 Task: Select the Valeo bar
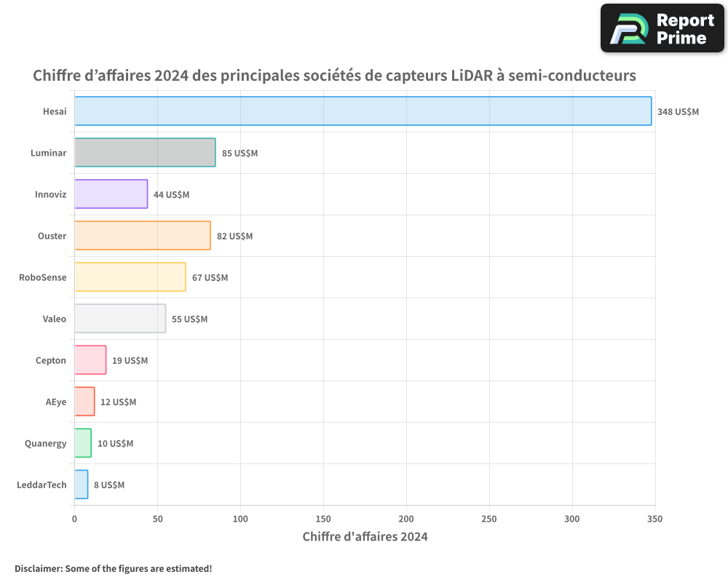click(x=120, y=319)
